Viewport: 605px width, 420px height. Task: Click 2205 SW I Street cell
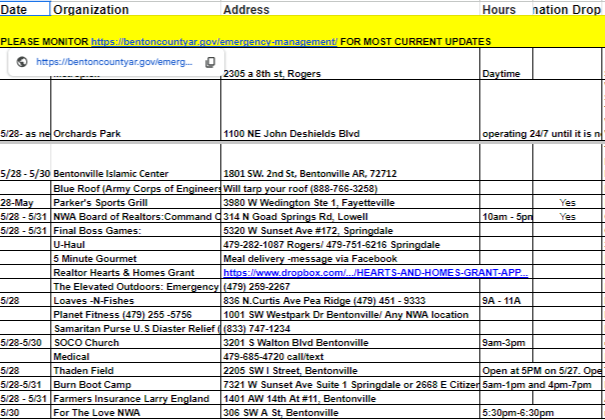pos(350,370)
